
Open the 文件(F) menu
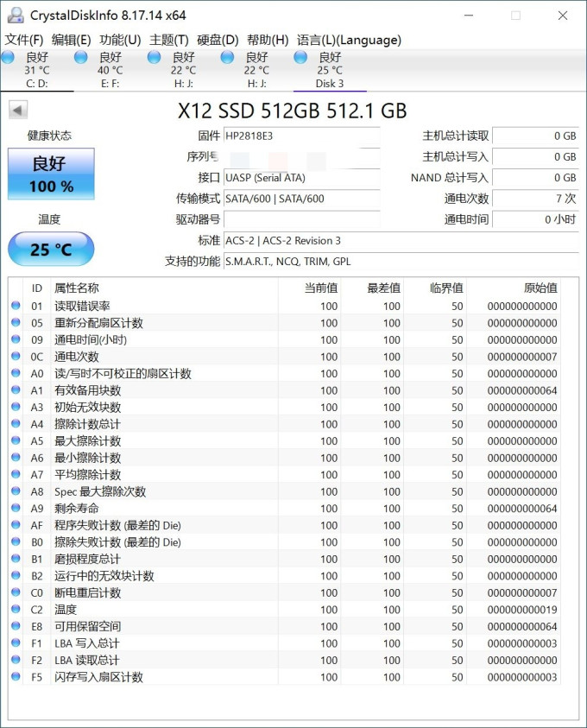[x=24, y=40]
